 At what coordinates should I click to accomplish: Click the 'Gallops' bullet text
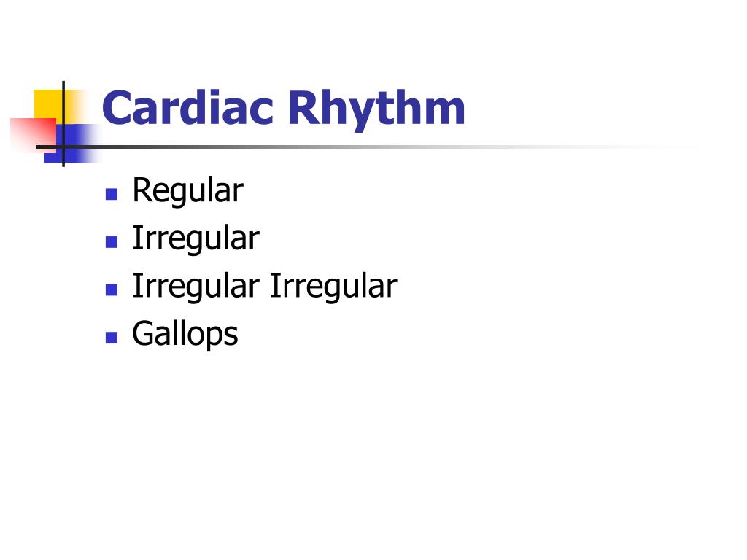point(185,334)
